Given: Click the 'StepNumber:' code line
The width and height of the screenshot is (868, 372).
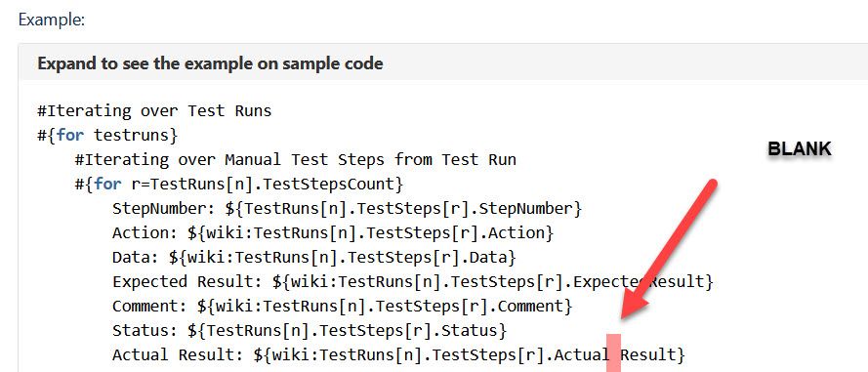Looking at the screenshot, I should [x=348, y=209].
